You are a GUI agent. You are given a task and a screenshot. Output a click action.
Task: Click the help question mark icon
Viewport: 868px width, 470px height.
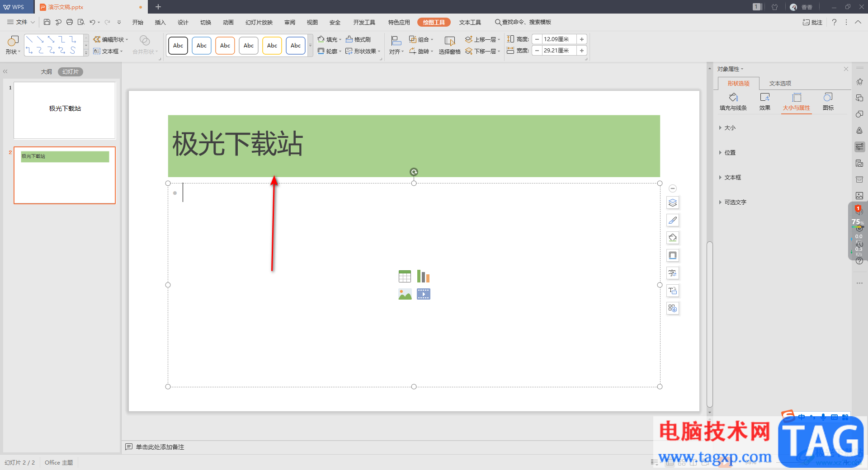coord(834,22)
